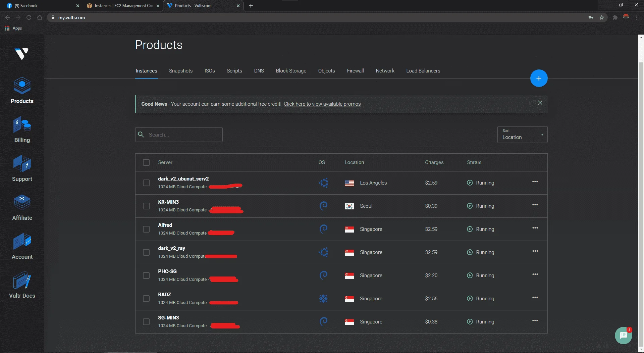Bookmark this page with the star icon
The height and width of the screenshot is (353, 644).
click(x=602, y=17)
